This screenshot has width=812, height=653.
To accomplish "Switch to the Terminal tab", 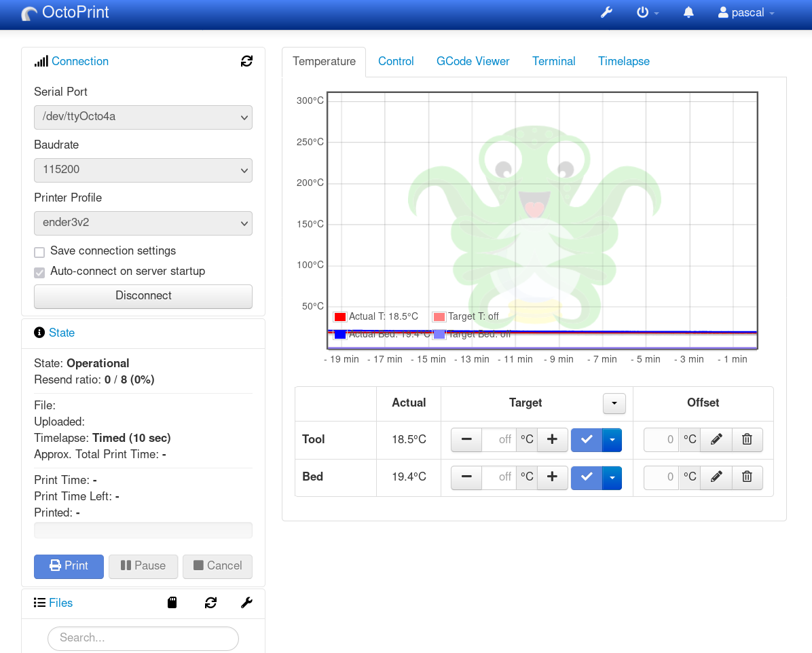I will click(x=553, y=62).
